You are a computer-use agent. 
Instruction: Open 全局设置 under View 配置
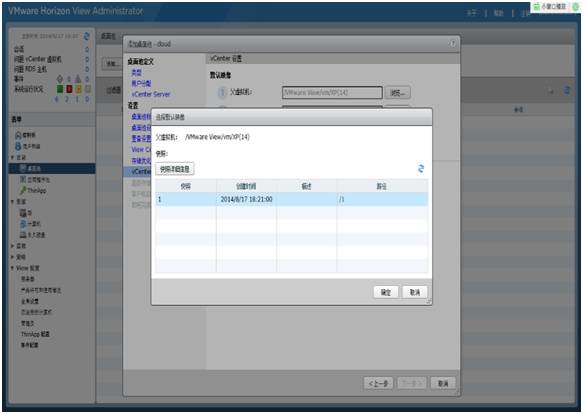30,301
